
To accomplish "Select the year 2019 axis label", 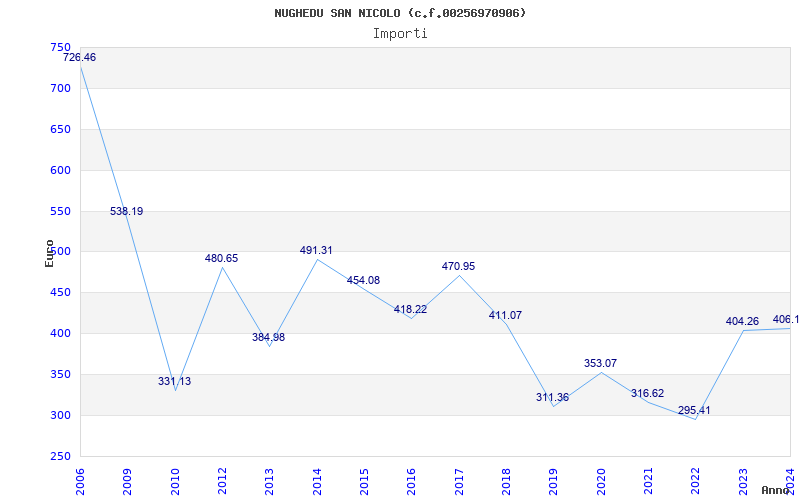I will (x=554, y=482).
